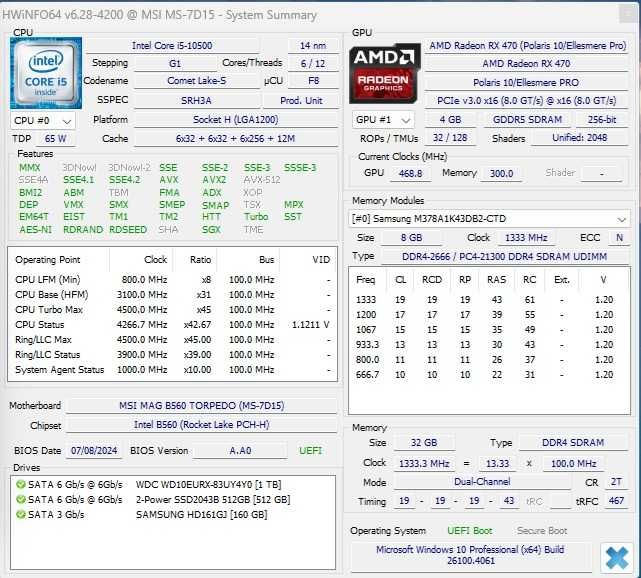This screenshot has height=578, width=641.
Task: Click the UEFI label beside BIOS version
Action: pos(310,450)
